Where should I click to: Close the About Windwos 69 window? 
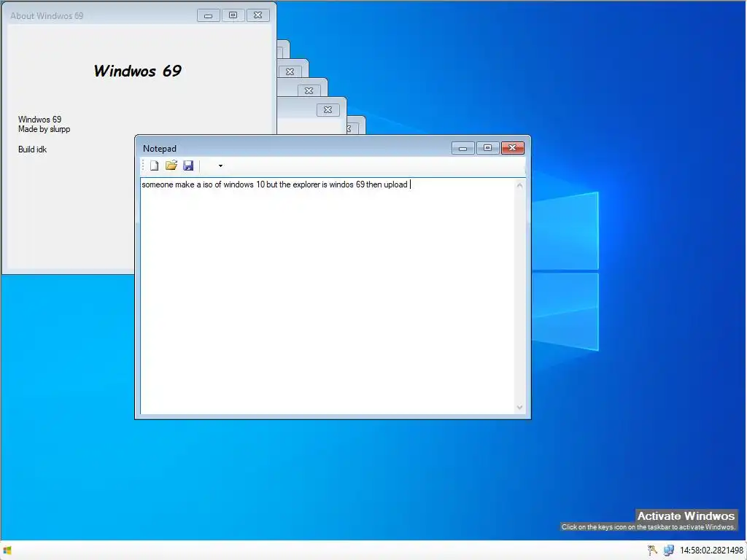click(258, 16)
